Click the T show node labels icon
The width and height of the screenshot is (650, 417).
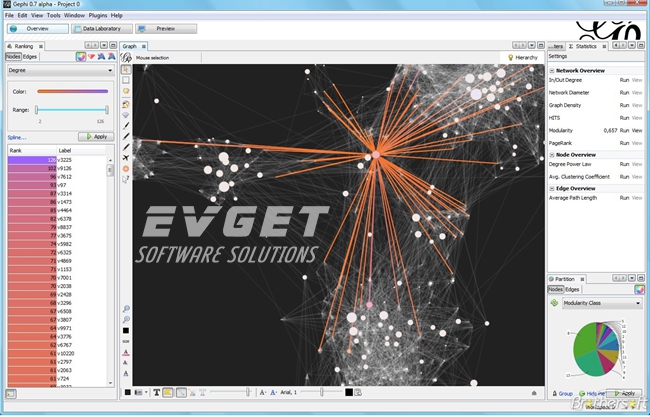click(x=156, y=393)
